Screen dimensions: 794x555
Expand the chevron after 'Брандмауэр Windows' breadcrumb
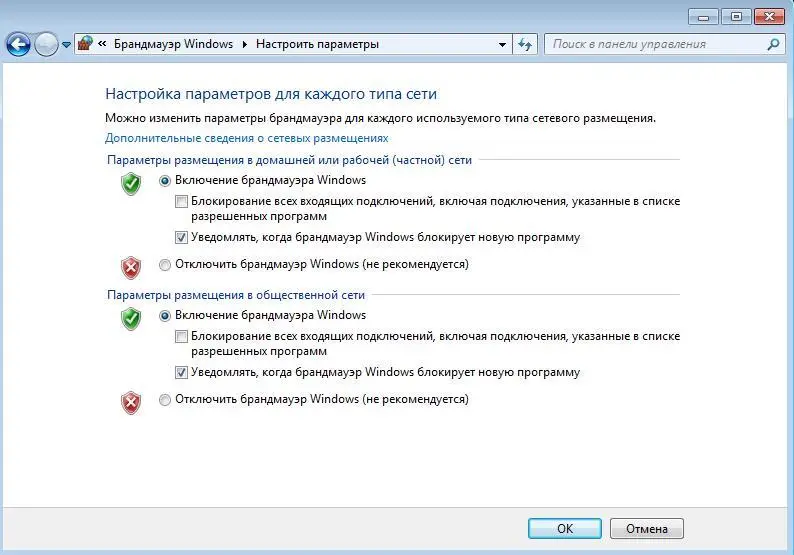click(x=244, y=45)
